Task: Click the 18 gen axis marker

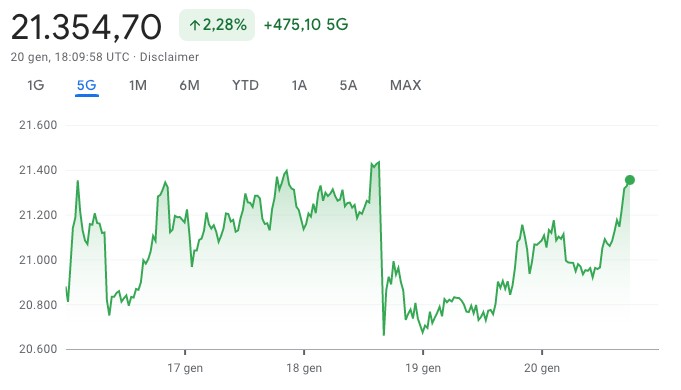Action: [304, 368]
